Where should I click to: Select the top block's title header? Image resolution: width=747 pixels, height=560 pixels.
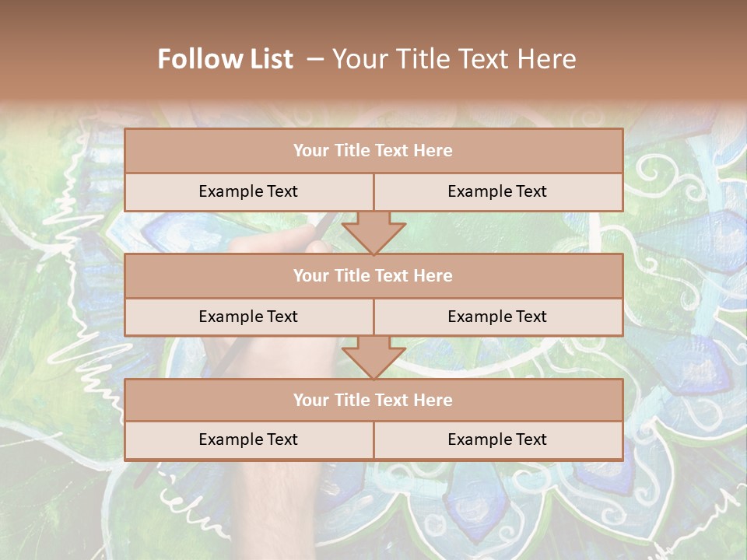pyautogui.click(x=373, y=151)
